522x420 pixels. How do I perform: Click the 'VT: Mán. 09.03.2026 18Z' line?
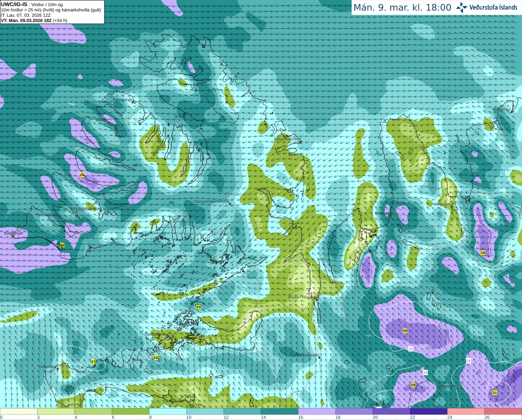[x=34, y=20]
